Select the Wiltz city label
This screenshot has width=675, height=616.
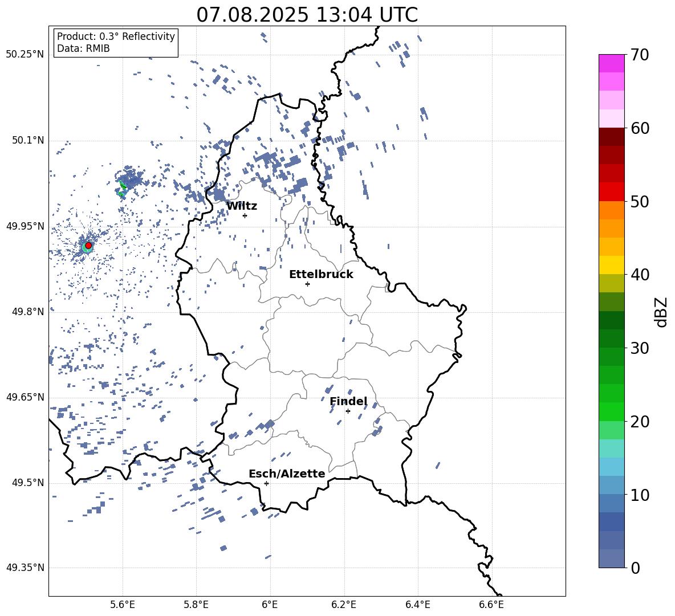[242, 206]
